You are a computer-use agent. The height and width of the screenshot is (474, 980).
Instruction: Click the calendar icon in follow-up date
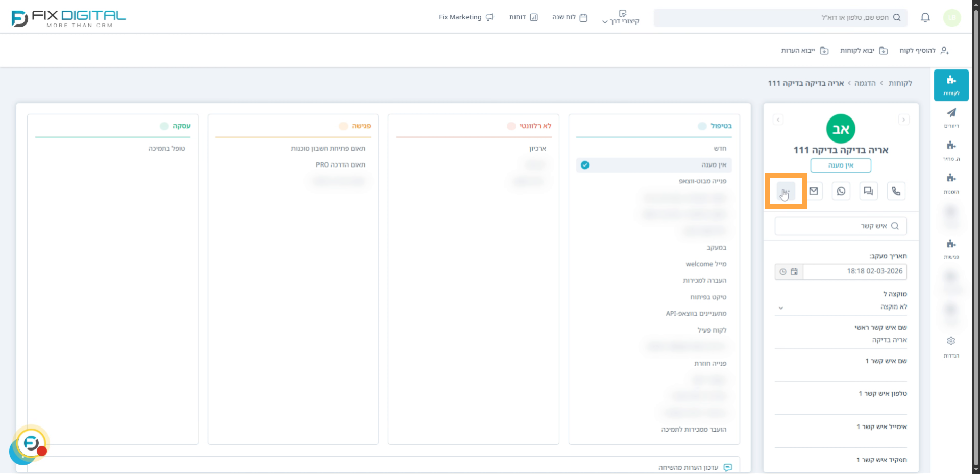(794, 272)
